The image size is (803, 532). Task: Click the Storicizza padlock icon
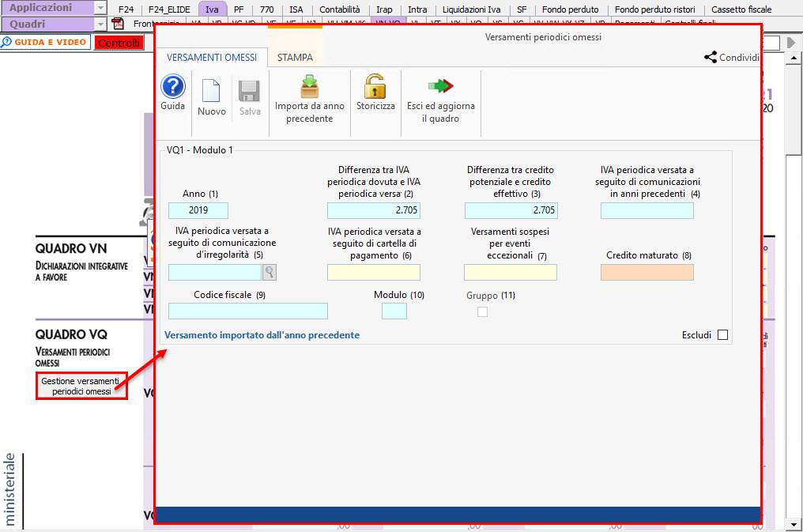(375, 86)
